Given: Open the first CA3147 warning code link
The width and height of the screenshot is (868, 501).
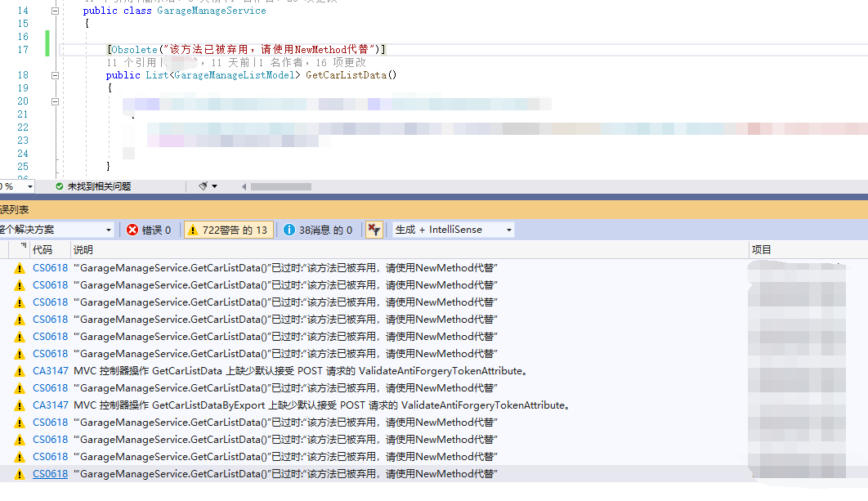Looking at the screenshot, I should (x=50, y=371).
